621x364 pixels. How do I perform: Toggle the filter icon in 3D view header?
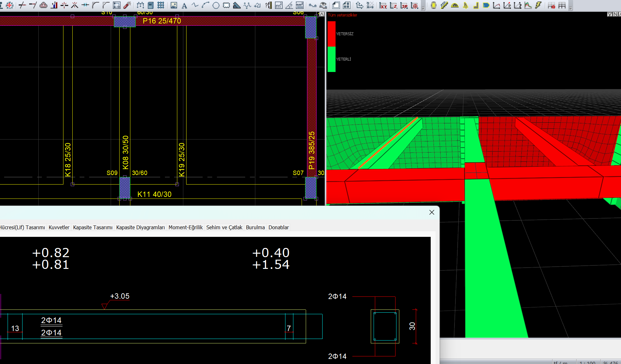(610, 14)
